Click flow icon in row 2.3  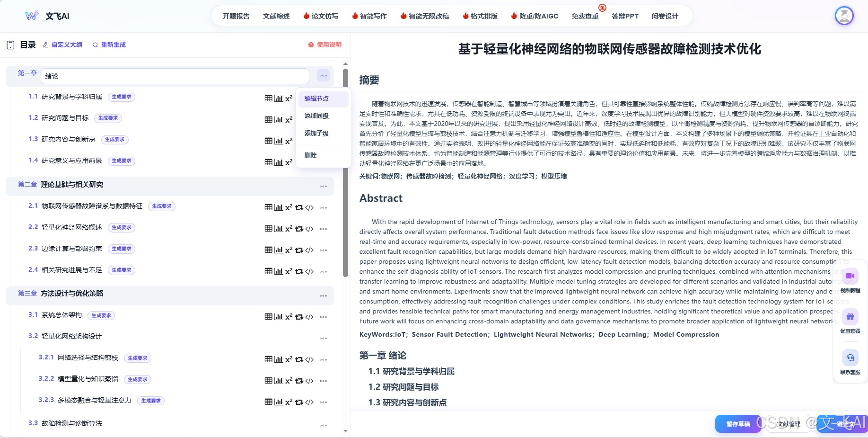click(x=299, y=250)
